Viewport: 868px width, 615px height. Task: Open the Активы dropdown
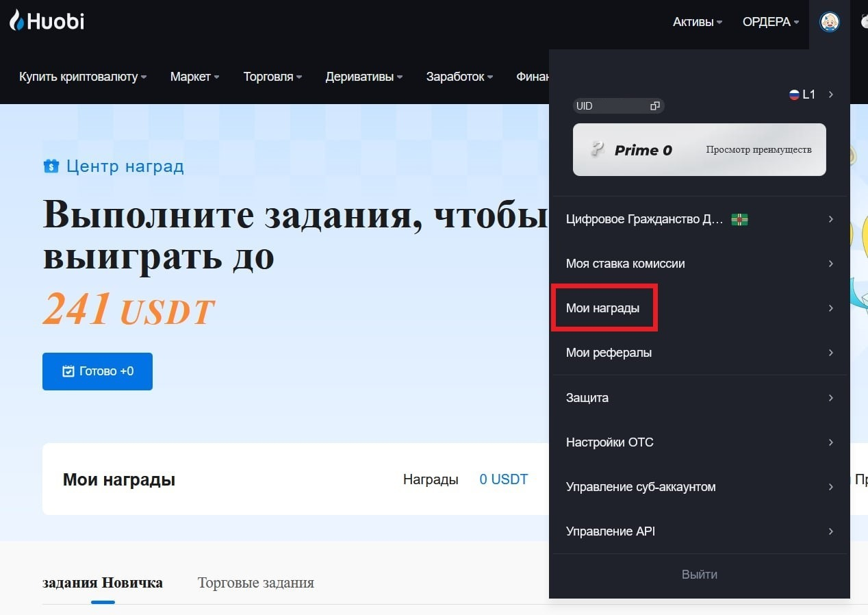coord(698,22)
